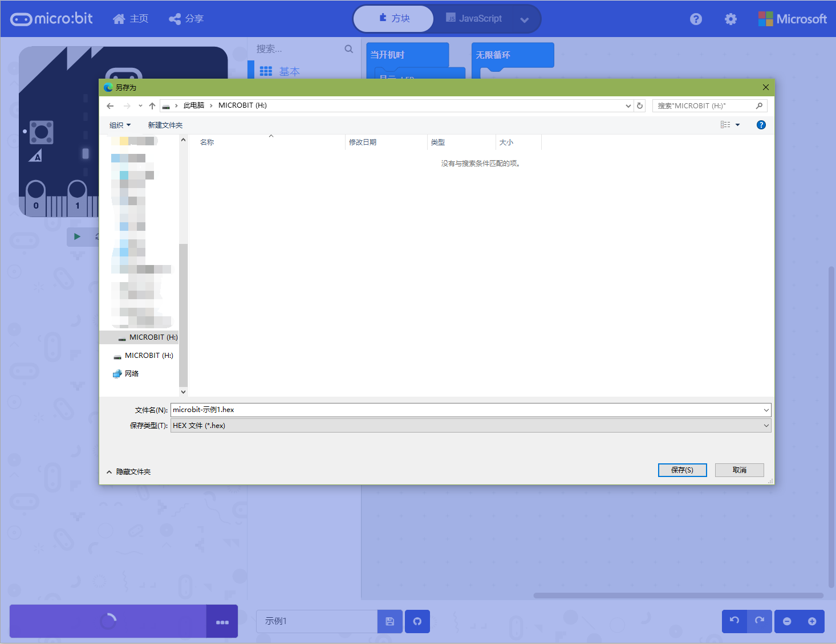The image size is (836, 644).
Task: Open the Save dialog help icon
Action: coord(761,125)
